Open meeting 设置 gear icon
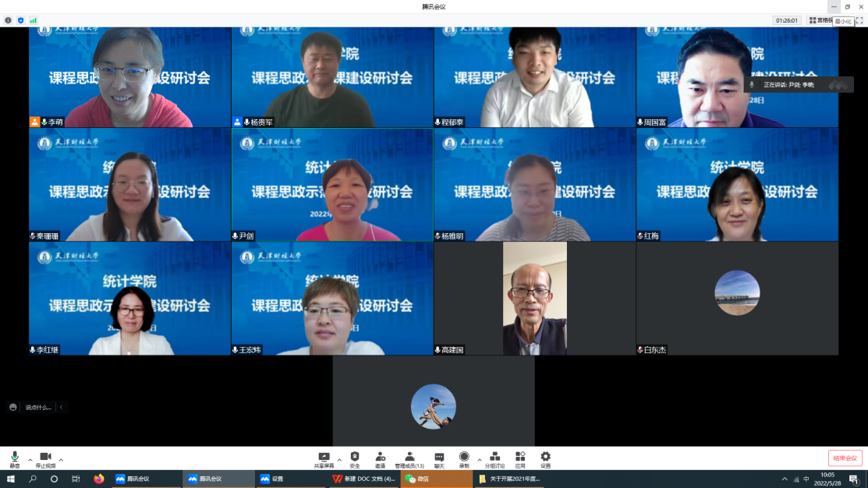 coord(545,459)
